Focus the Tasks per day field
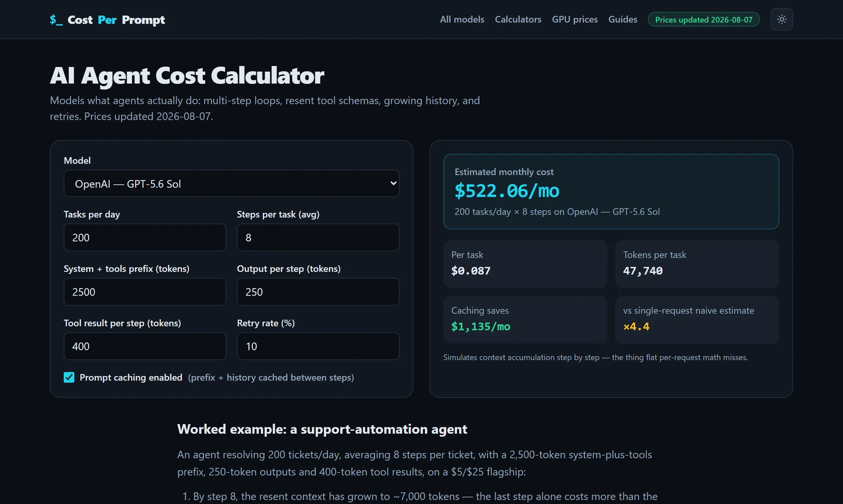Image resolution: width=843 pixels, height=504 pixels. [145, 237]
